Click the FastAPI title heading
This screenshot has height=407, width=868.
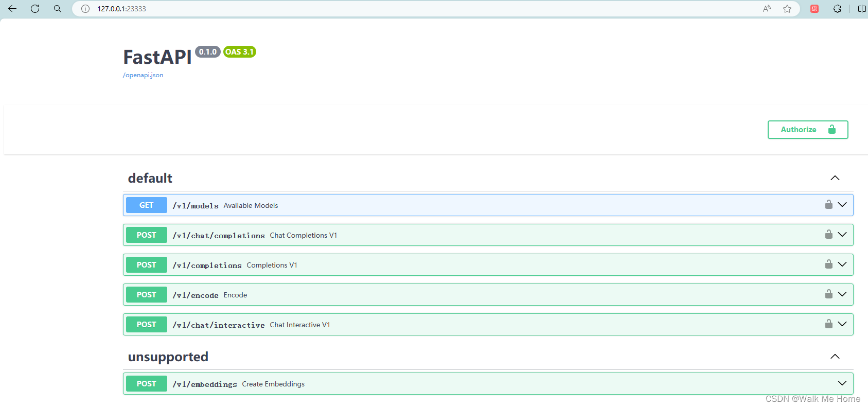point(157,57)
